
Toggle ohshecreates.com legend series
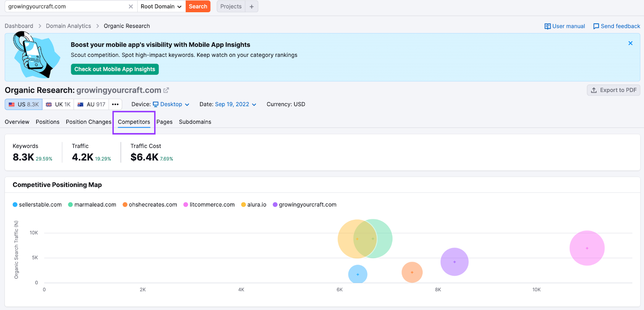(150, 205)
